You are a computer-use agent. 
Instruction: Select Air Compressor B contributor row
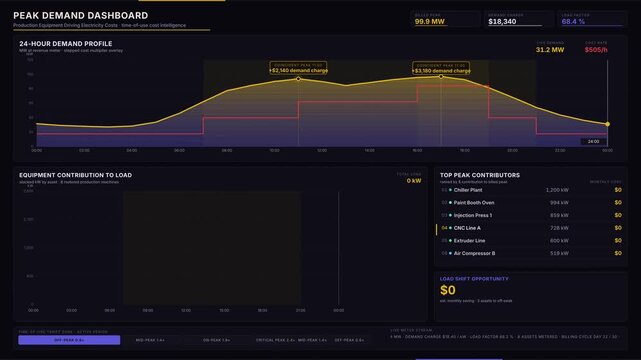pos(531,253)
